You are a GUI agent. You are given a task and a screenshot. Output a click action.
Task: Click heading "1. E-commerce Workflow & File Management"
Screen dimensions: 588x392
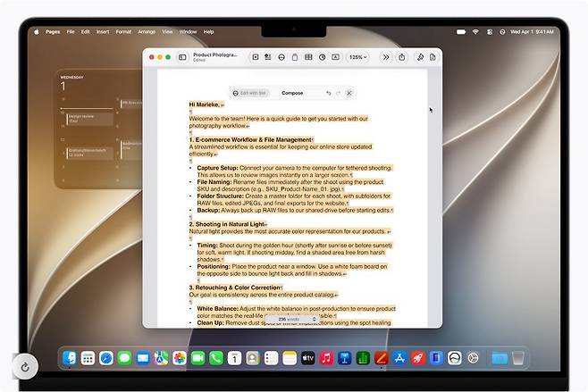(250, 140)
